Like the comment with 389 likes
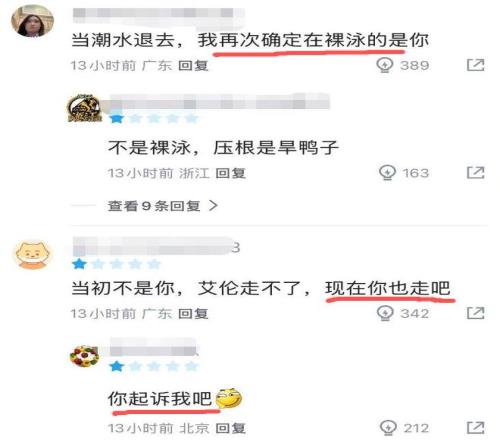Image resolution: width=500 pixels, height=440 pixels. click(385, 65)
